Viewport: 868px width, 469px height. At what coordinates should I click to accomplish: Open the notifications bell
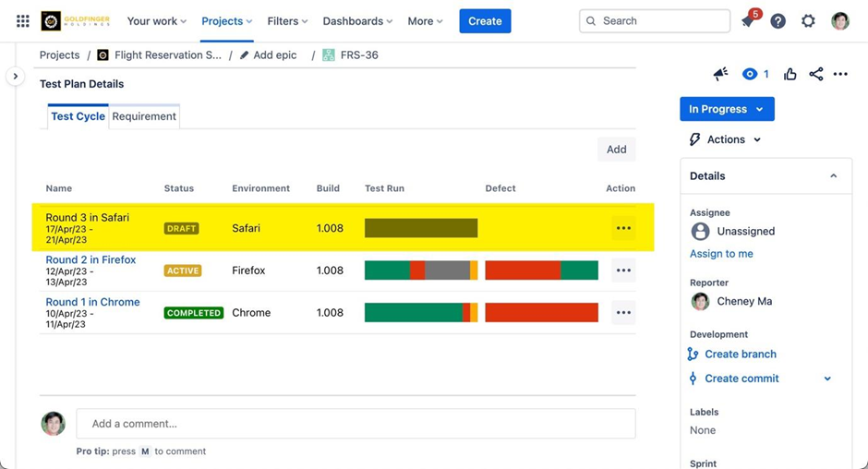point(748,21)
